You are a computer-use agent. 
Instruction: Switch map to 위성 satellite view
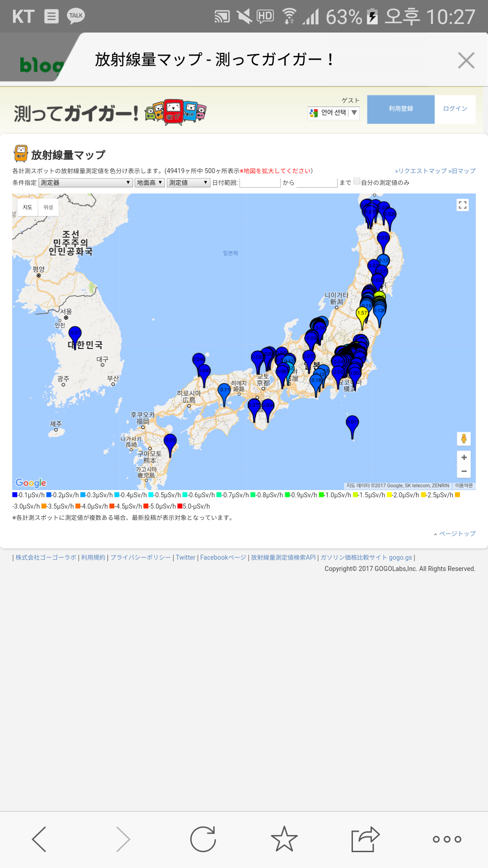pos(48,208)
